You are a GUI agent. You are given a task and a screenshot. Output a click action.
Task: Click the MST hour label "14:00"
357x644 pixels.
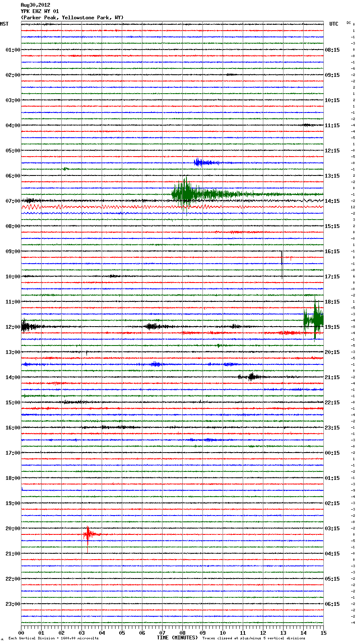(13, 377)
